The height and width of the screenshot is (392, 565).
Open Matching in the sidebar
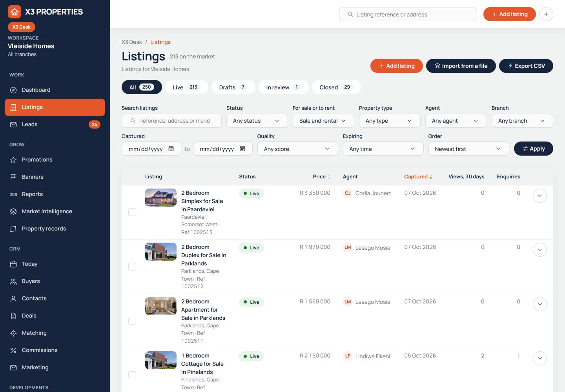point(55,333)
